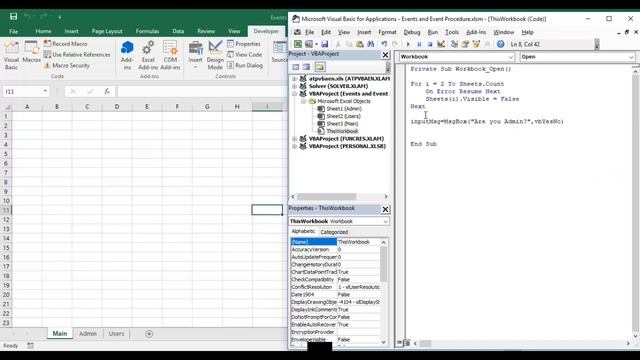Click Reset stop icon in VBA toolbar
Viewport: 640px width, 360px height.
point(430,44)
